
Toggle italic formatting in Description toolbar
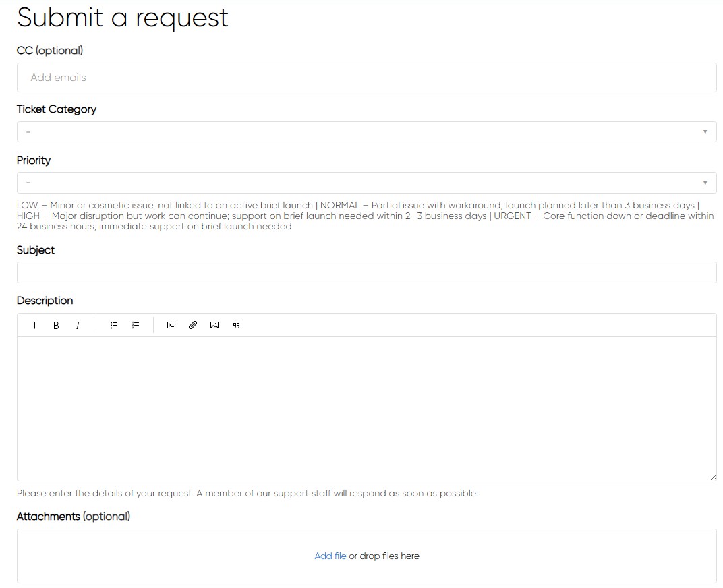[78, 325]
